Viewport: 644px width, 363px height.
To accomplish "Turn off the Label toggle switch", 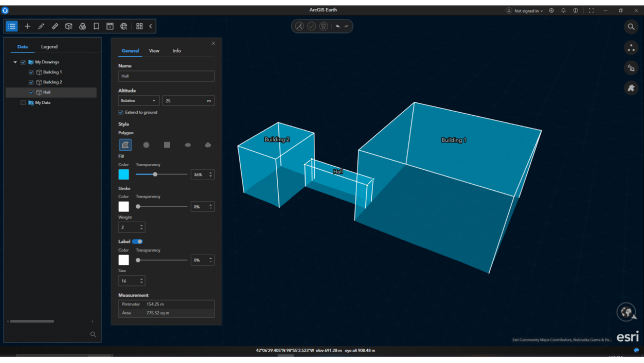I will tap(138, 242).
